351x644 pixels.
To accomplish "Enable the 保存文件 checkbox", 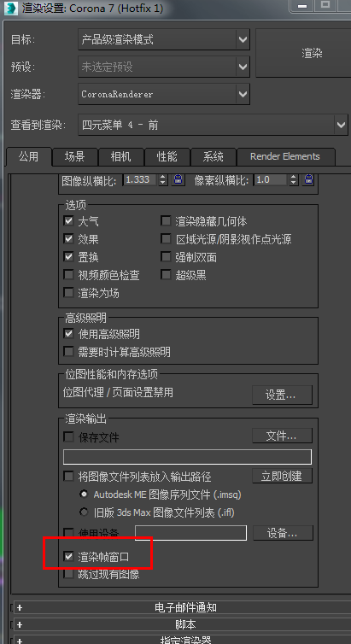I will [68, 437].
